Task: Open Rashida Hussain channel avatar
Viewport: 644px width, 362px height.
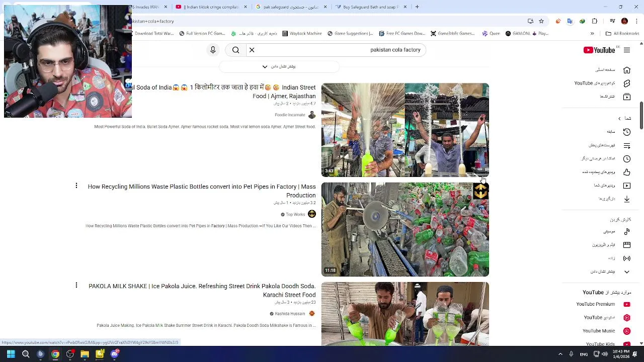Action: tap(312, 314)
